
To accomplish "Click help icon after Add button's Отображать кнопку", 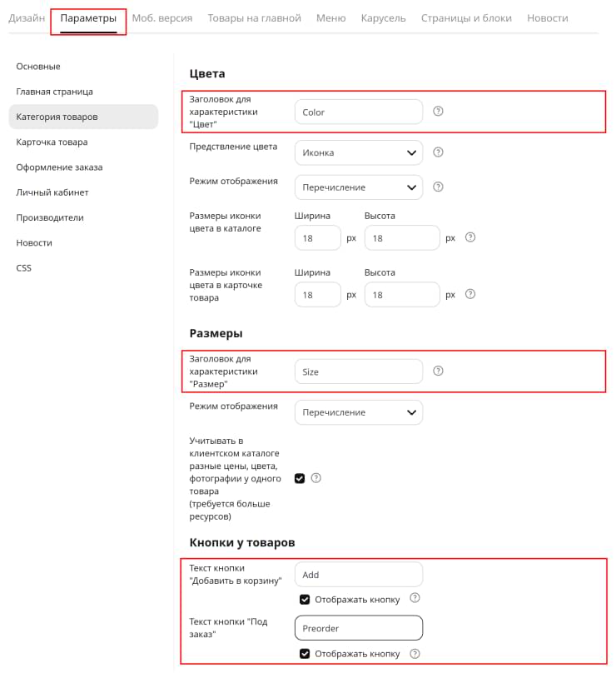I will pos(415,598).
